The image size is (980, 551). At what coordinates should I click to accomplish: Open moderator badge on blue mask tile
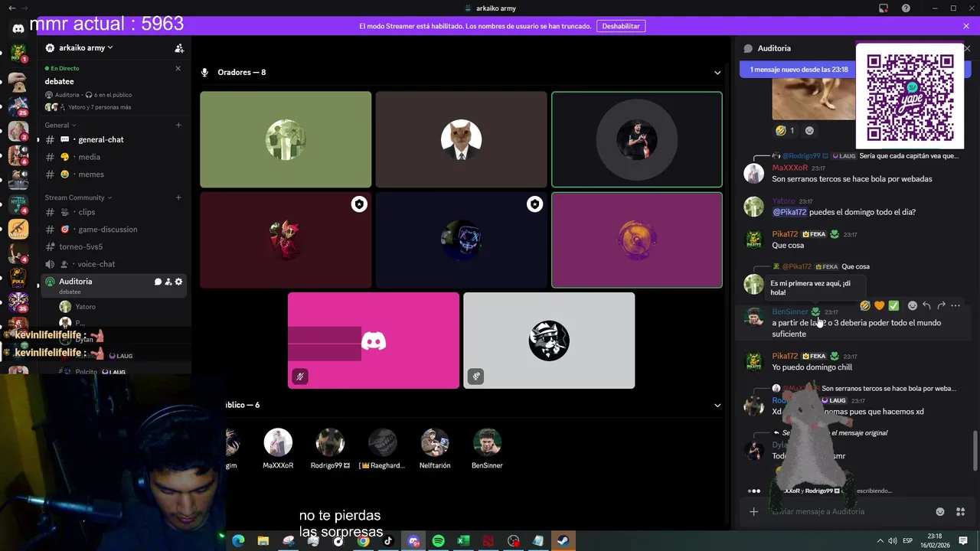pyautogui.click(x=534, y=204)
